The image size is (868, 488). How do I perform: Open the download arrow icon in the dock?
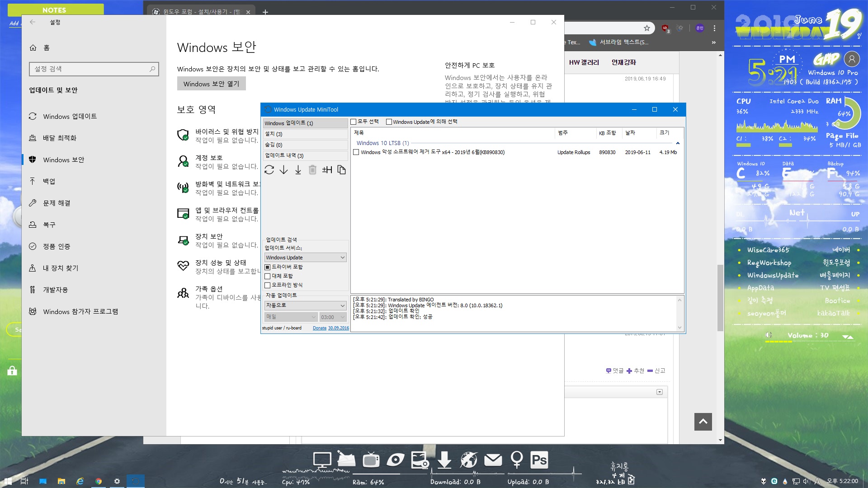coord(444,460)
